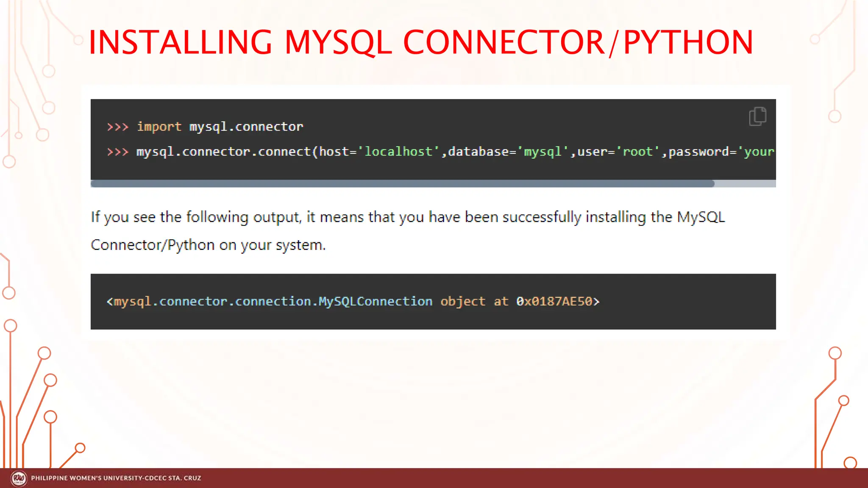The height and width of the screenshot is (488, 868).
Task: Click mysql.connector text after import
Action: pyautogui.click(x=246, y=127)
